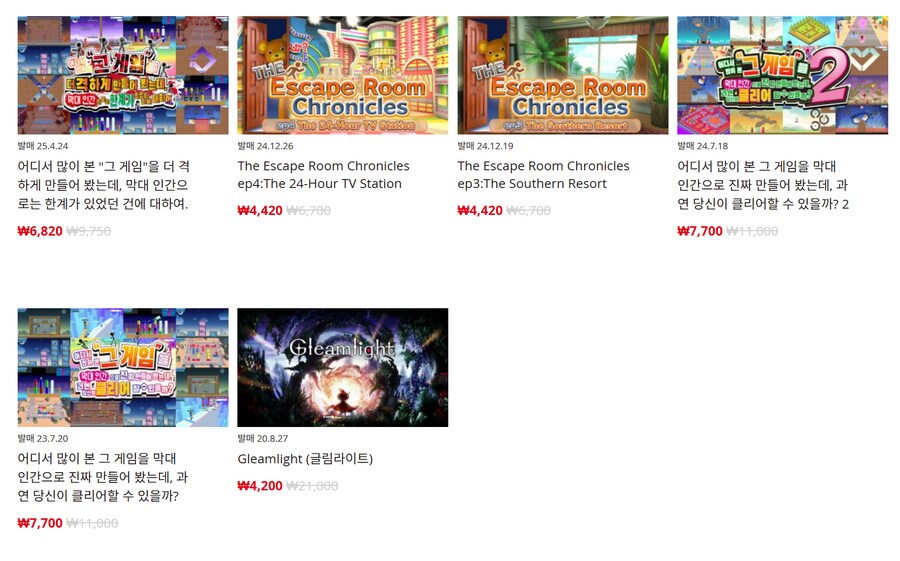Image resolution: width=900 pixels, height=561 pixels.
Task: Click the ₩4,420 price under ep4 TV Station
Action: click(x=260, y=210)
